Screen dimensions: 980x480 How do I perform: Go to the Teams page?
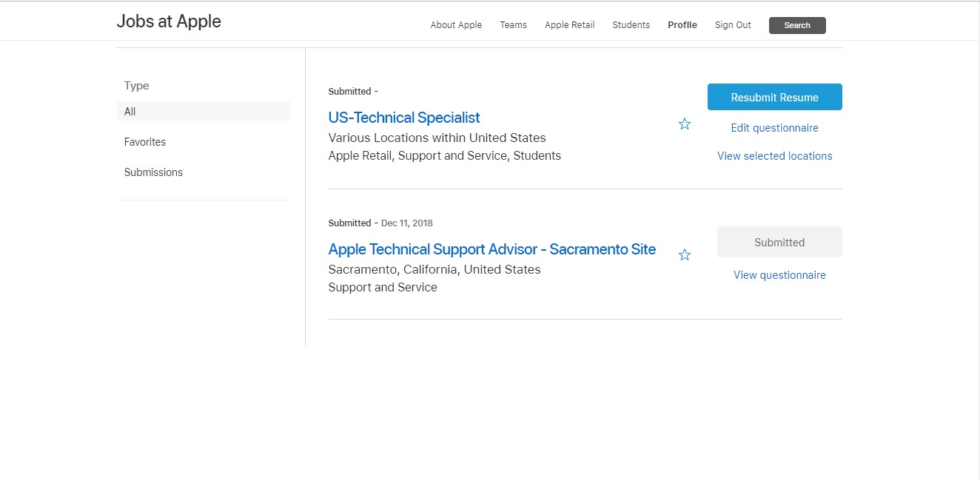coord(513,25)
